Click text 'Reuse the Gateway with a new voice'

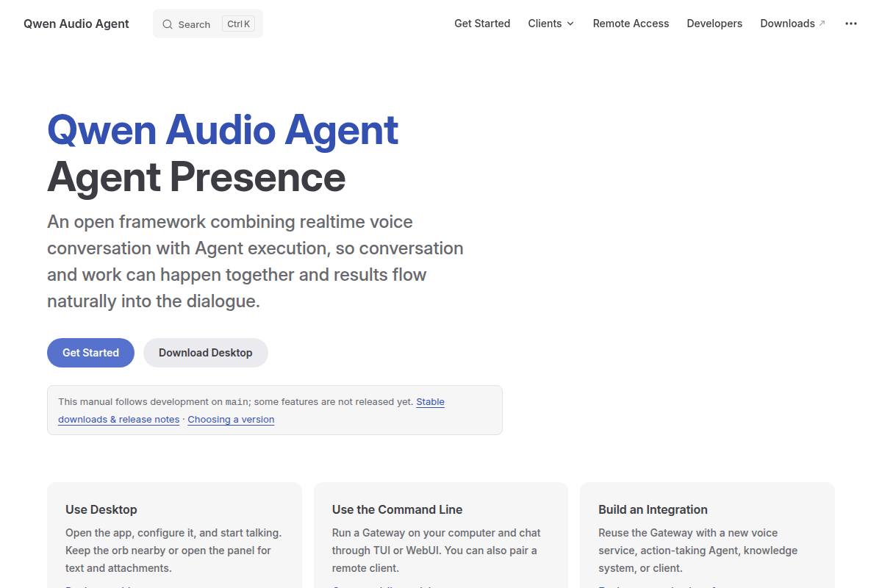(688, 533)
